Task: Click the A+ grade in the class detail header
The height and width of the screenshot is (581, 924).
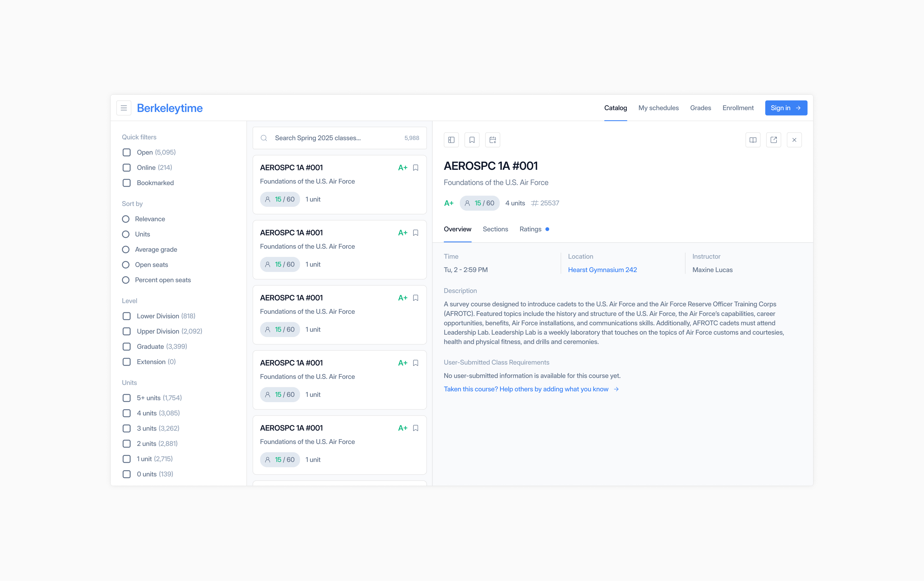Action: [449, 203]
